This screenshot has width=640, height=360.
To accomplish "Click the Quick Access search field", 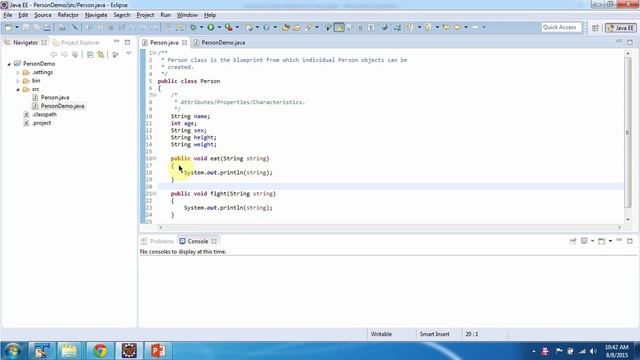I will coord(561,27).
